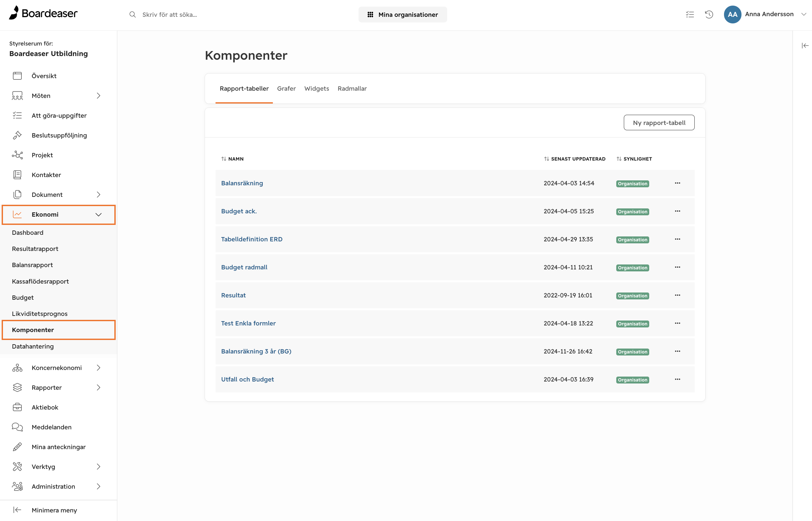This screenshot has height=521, width=812.
Task: Open Resultatrapport in the sidebar
Action: tap(35, 249)
